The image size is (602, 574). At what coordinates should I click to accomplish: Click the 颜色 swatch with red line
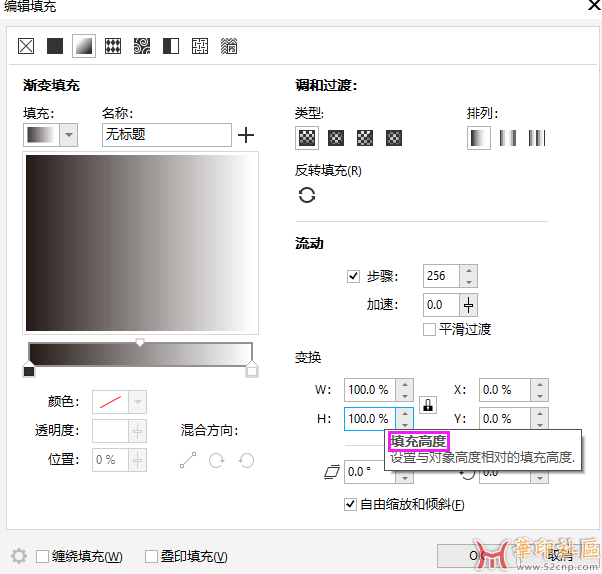111,402
